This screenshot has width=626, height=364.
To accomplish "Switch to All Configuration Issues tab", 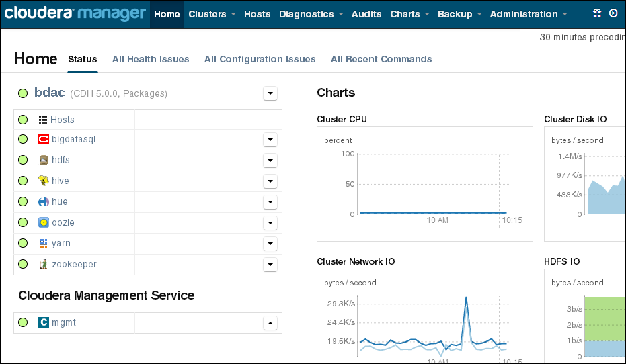I will coord(260,59).
